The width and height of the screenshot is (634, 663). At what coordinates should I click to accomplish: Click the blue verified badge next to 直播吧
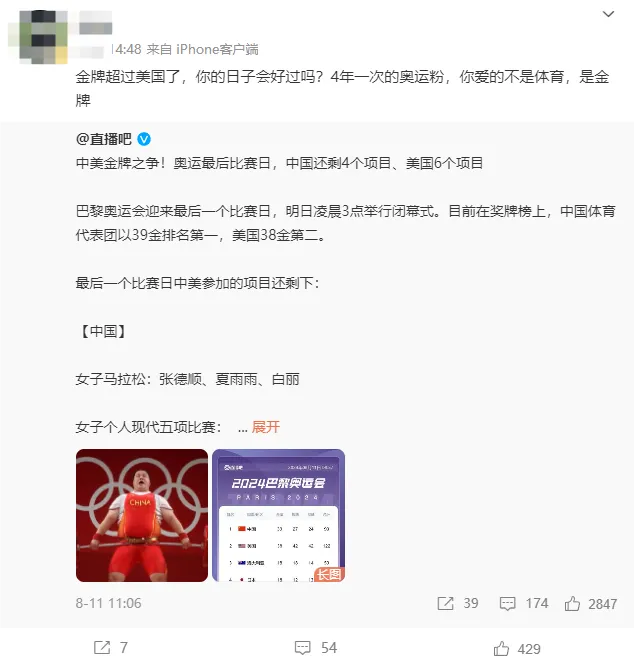point(144,139)
